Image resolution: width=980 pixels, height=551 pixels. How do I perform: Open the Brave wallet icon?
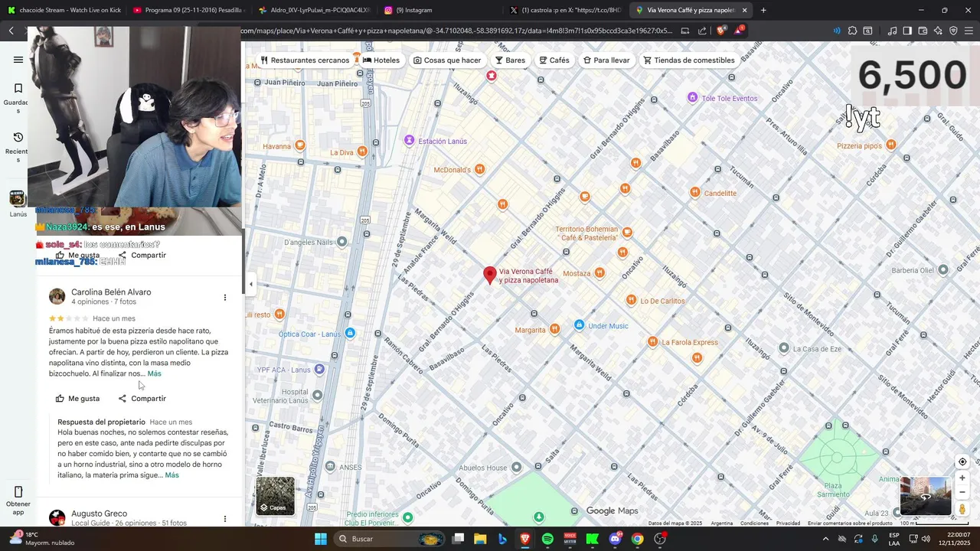point(923,31)
